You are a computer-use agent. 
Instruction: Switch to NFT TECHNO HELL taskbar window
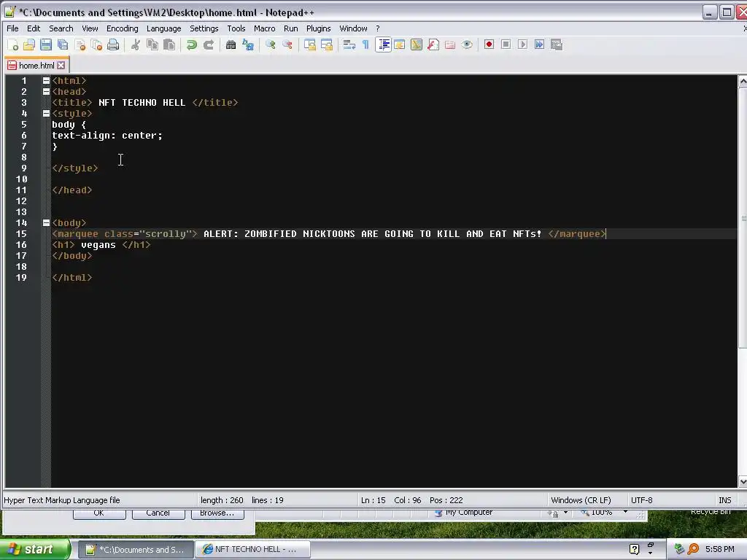252,549
